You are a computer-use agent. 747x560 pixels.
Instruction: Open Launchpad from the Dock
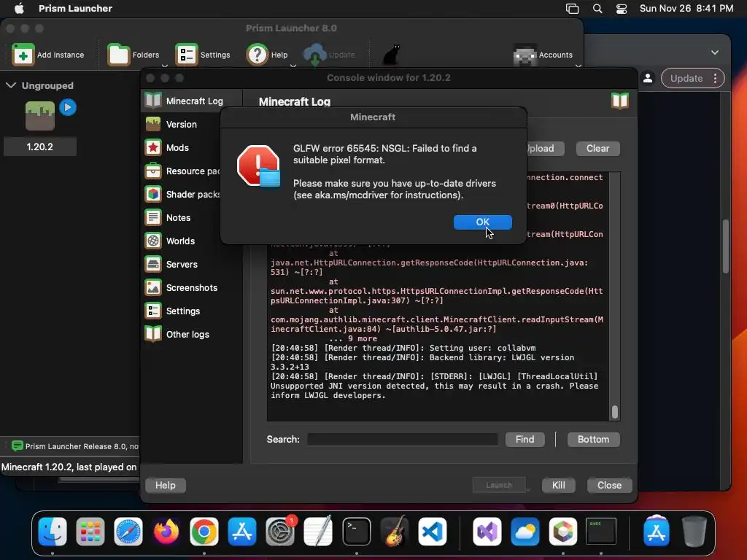[90, 532]
